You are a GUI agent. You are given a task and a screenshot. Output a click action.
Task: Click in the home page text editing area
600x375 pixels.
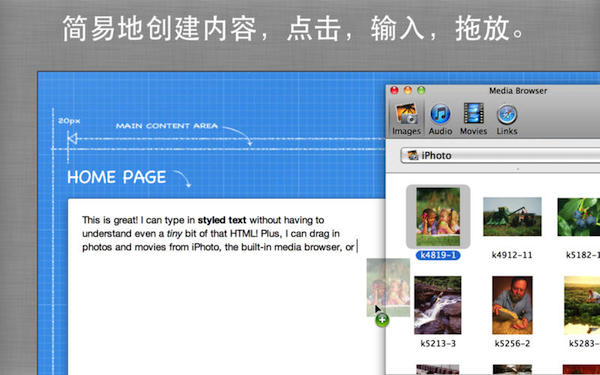[227, 287]
